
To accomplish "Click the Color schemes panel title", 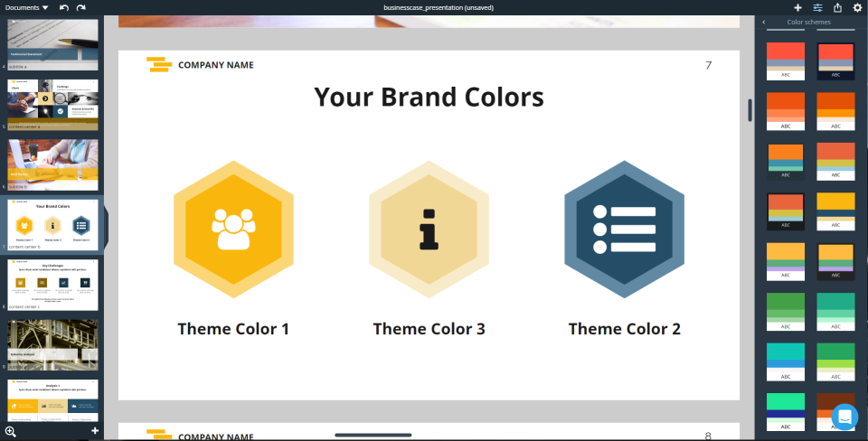I will tap(808, 22).
